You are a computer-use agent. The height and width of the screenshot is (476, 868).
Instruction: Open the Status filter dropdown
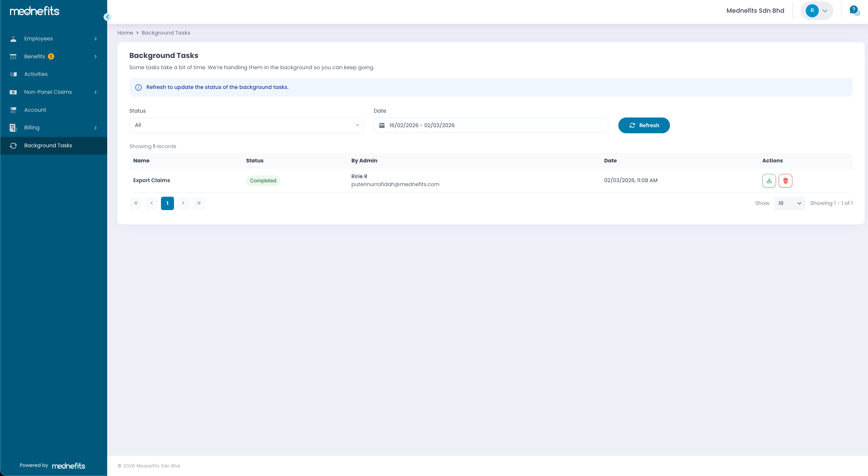(246, 125)
